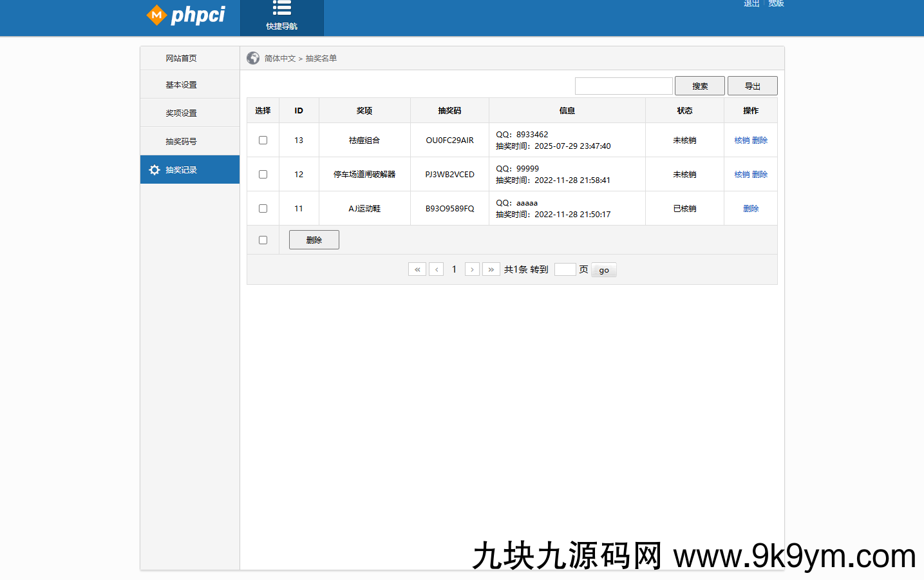Click the globe icon in the breadcrumb
The image size is (924, 580).
(x=252, y=57)
